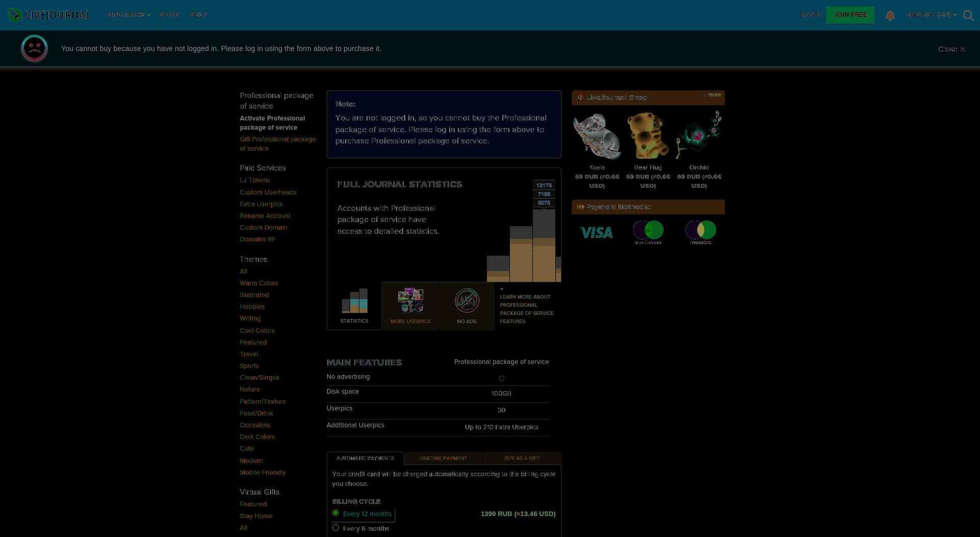
Task: Open the Illustrated theme category
Action: 254,295
